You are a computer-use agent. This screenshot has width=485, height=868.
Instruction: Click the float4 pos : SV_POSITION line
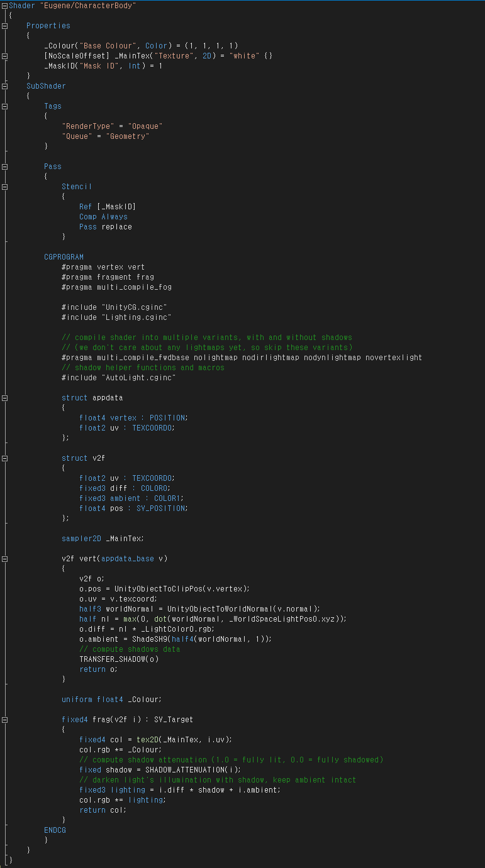tap(134, 508)
